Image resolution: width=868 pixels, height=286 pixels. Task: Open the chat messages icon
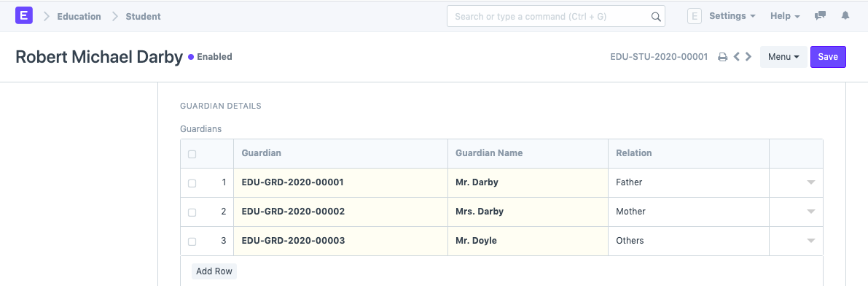[820, 16]
